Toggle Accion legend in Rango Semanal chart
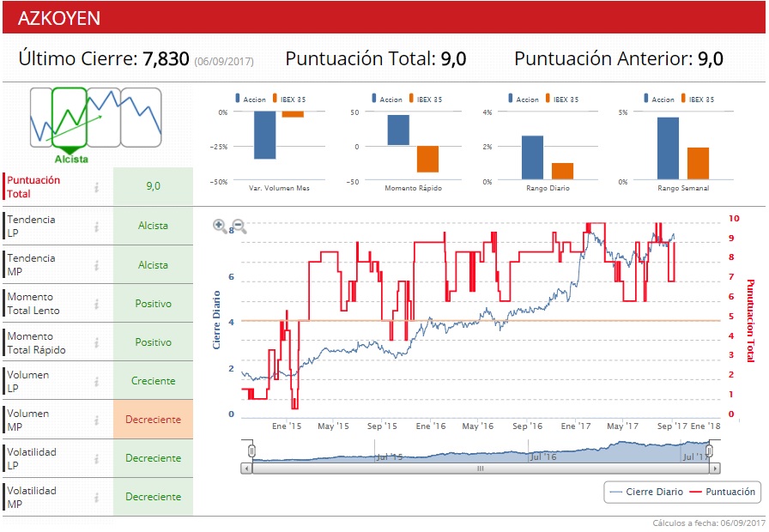Viewport: 769px width, 532px height. point(659,99)
